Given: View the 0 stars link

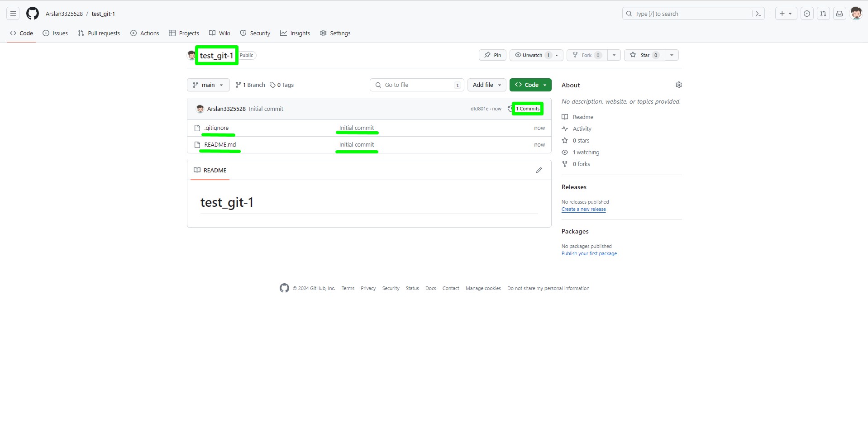Looking at the screenshot, I should [576, 140].
